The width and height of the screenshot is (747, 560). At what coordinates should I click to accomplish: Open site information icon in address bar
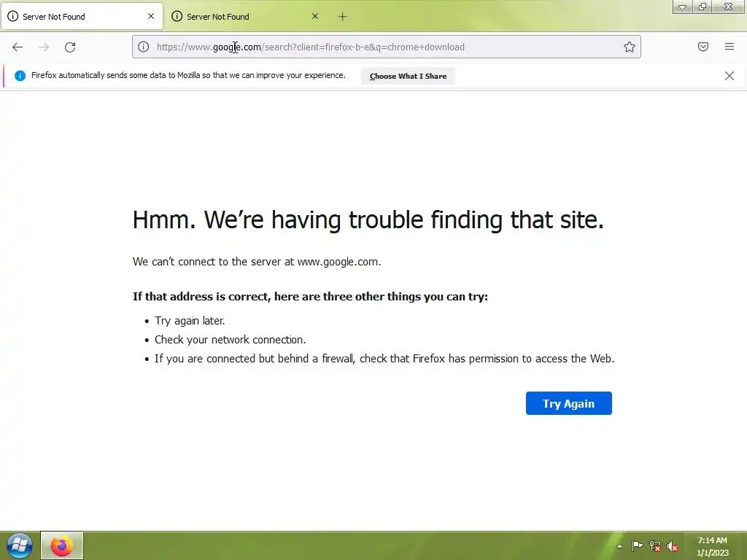[144, 47]
